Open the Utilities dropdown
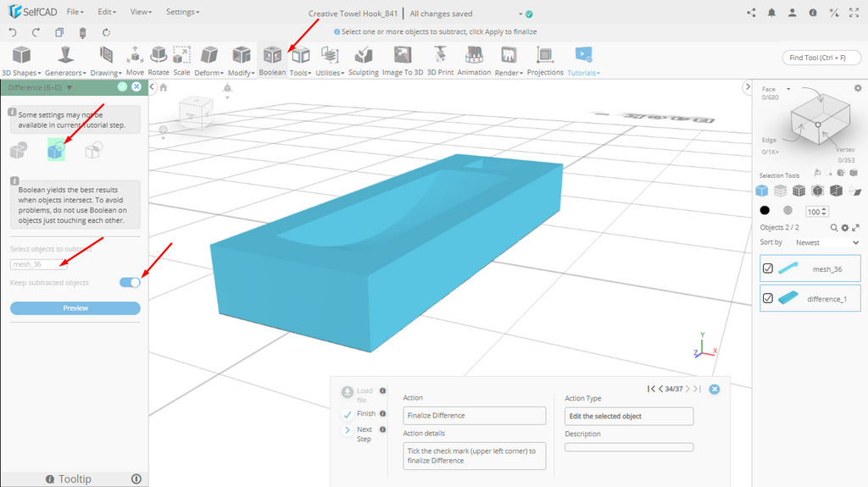868x487 pixels. pos(330,61)
